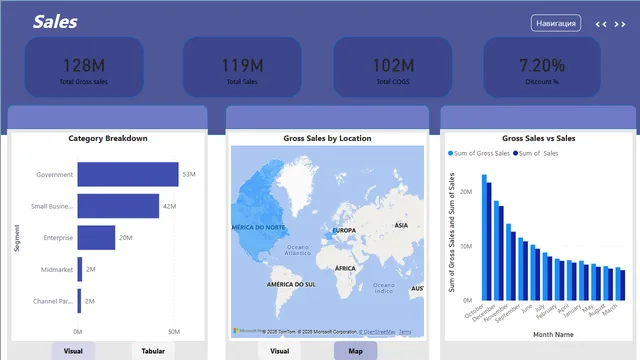Open the OpenStreetMap link on map
This screenshot has width=640, height=360.
click(x=377, y=332)
